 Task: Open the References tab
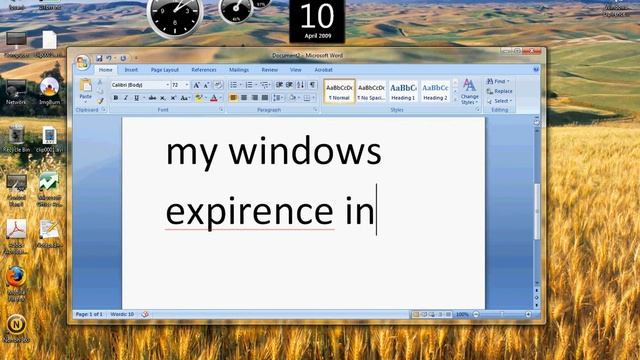(x=204, y=70)
